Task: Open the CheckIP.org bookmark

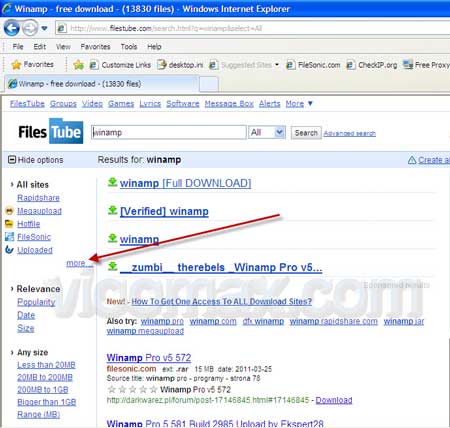Action: tap(372, 65)
